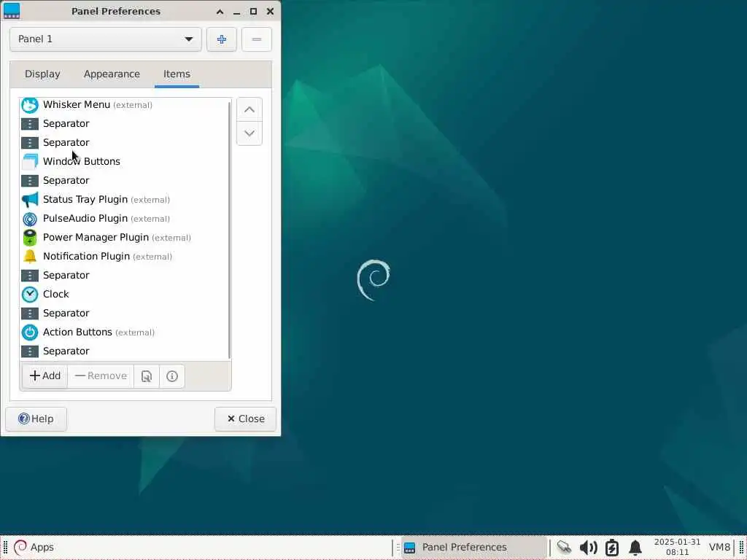Select the Action Buttons power icon
Screen dimensions: 747x560
[29, 332]
